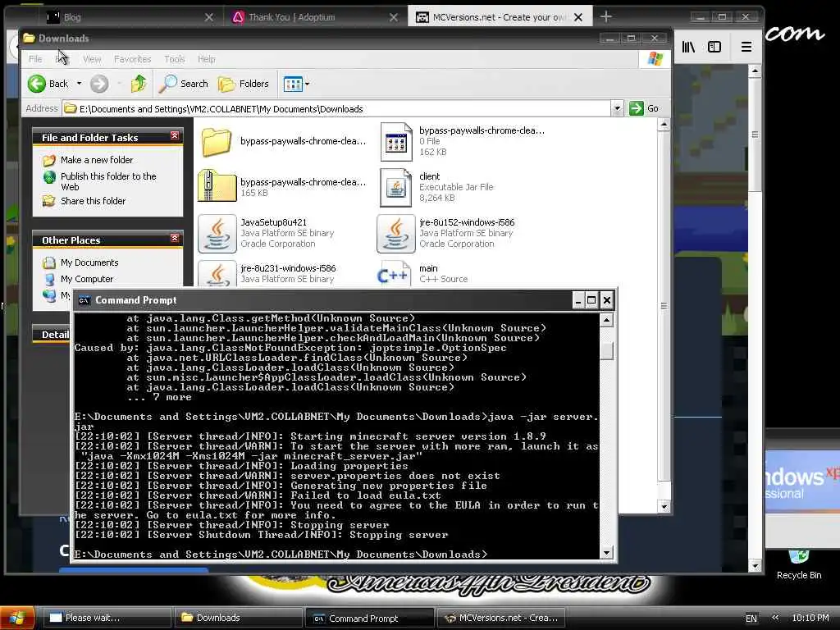
Task: Click the Downloads window title folder icon
Action: (x=29, y=38)
